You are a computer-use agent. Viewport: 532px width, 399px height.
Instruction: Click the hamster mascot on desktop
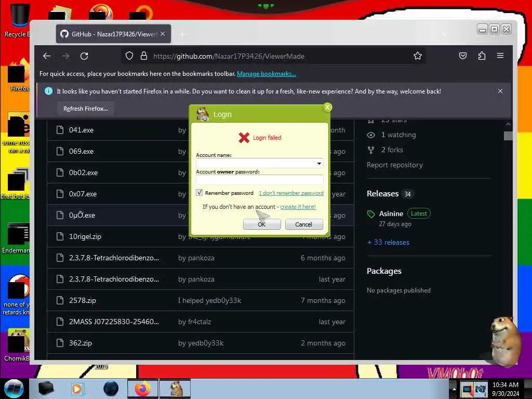click(506, 341)
